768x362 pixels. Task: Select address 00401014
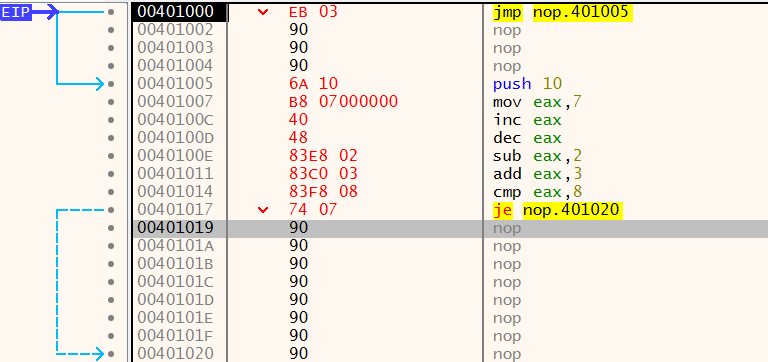tap(175, 192)
